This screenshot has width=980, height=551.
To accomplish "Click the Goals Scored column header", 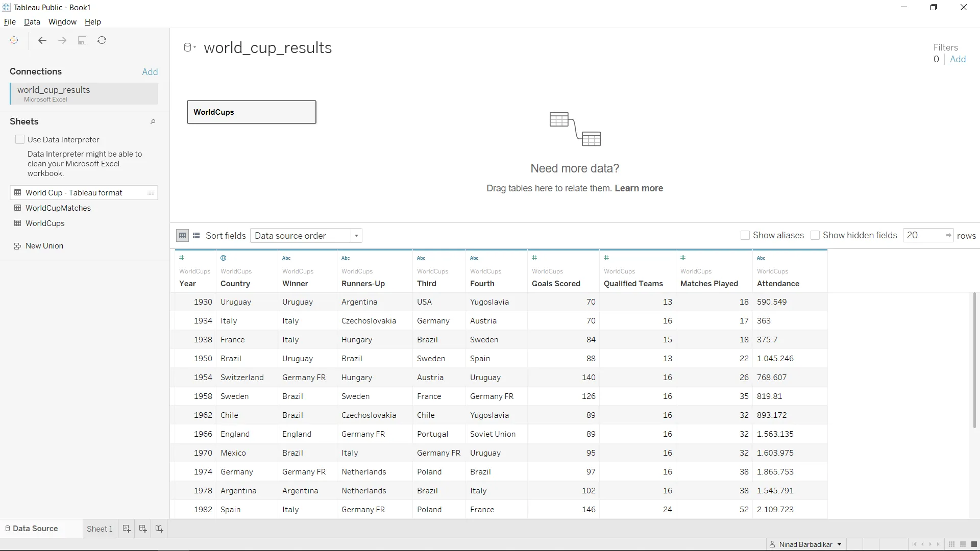I will click(x=556, y=284).
